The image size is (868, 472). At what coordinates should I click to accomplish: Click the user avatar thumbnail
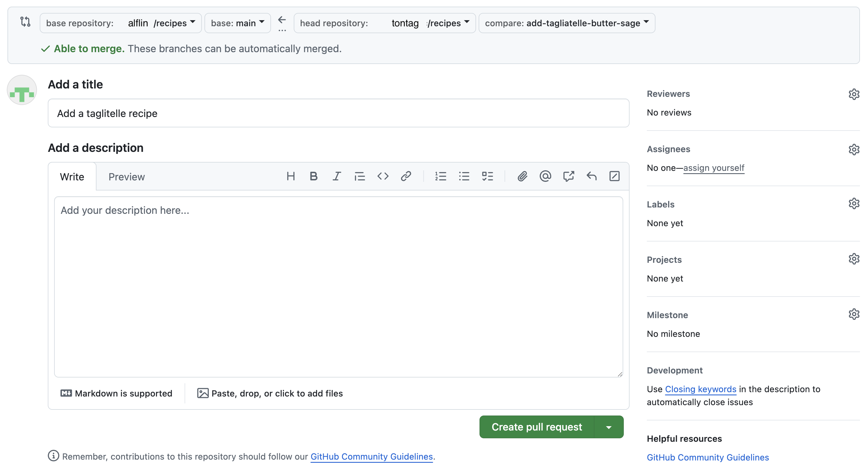pos(22,90)
